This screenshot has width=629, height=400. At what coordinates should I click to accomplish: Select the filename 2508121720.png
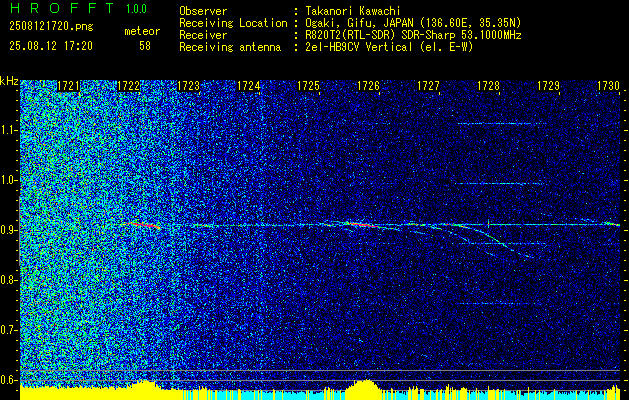pyautogui.click(x=51, y=27)
